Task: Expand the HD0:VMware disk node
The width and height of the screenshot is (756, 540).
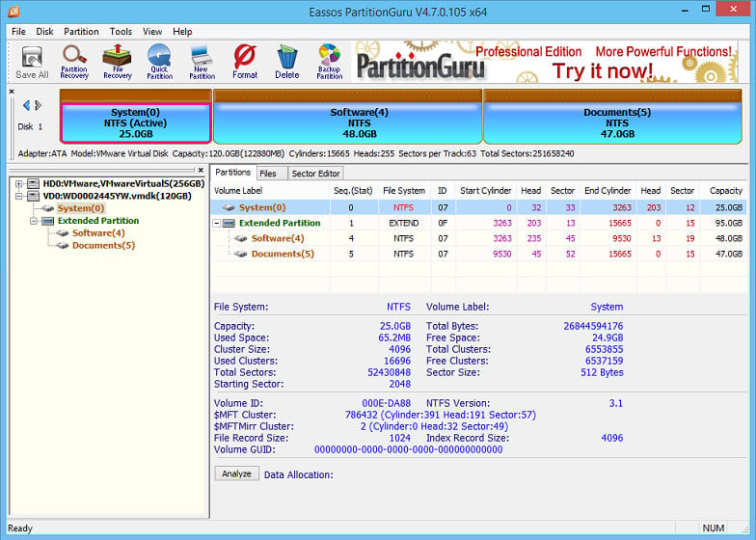Action: point(19,183)
